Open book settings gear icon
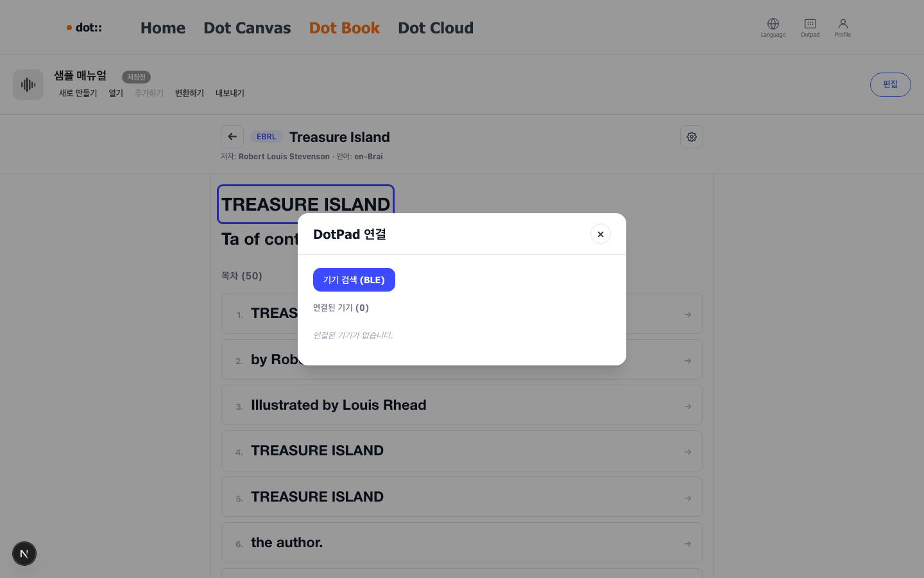 pos(692,137)
